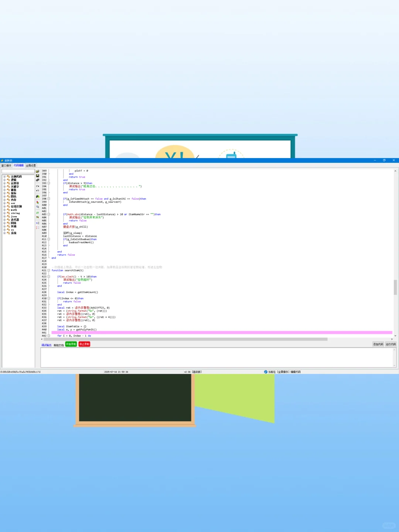
Task: Open find with the binoculars icon
Action: 37,197
